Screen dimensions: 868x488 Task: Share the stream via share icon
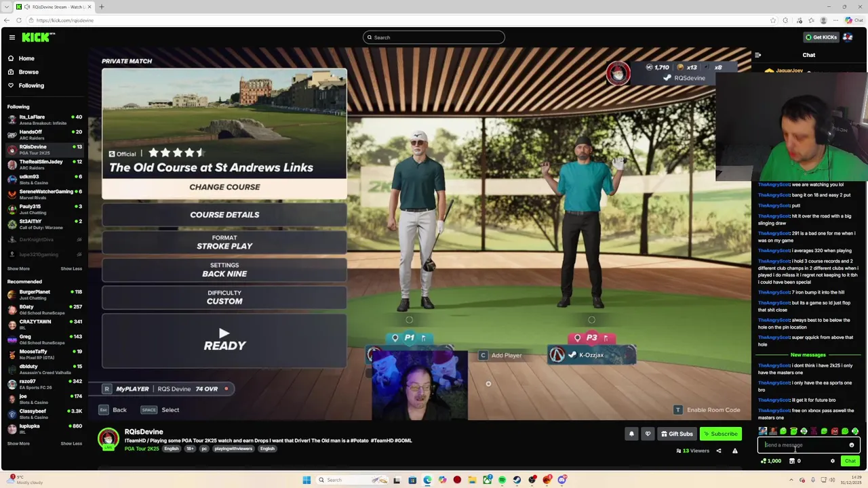719,451
